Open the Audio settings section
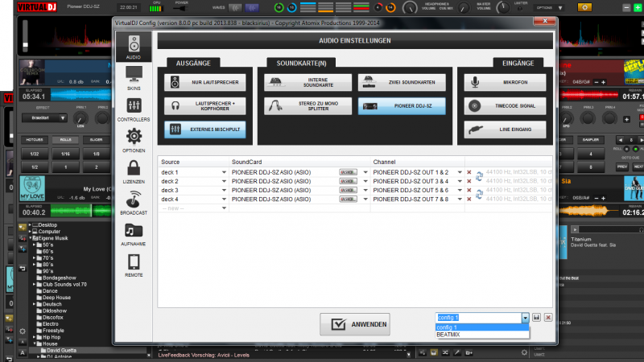The height and width of the screenshot is (362, 644). tap(134, 47)
